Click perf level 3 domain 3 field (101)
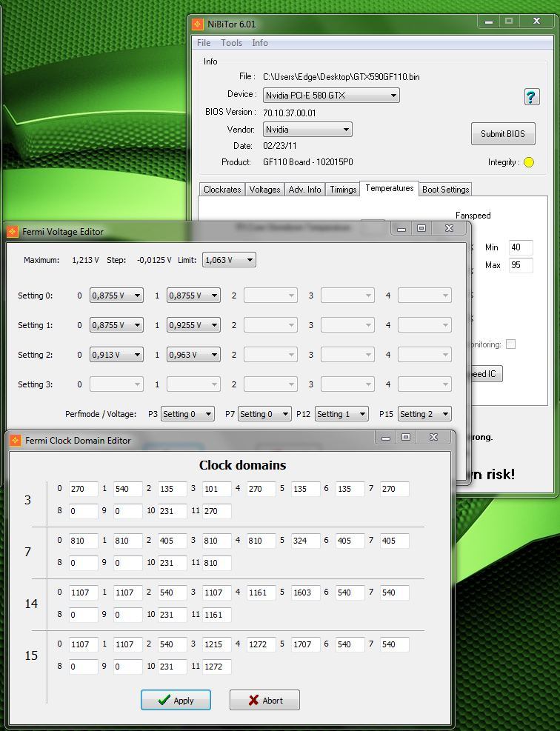 [217, 489]
